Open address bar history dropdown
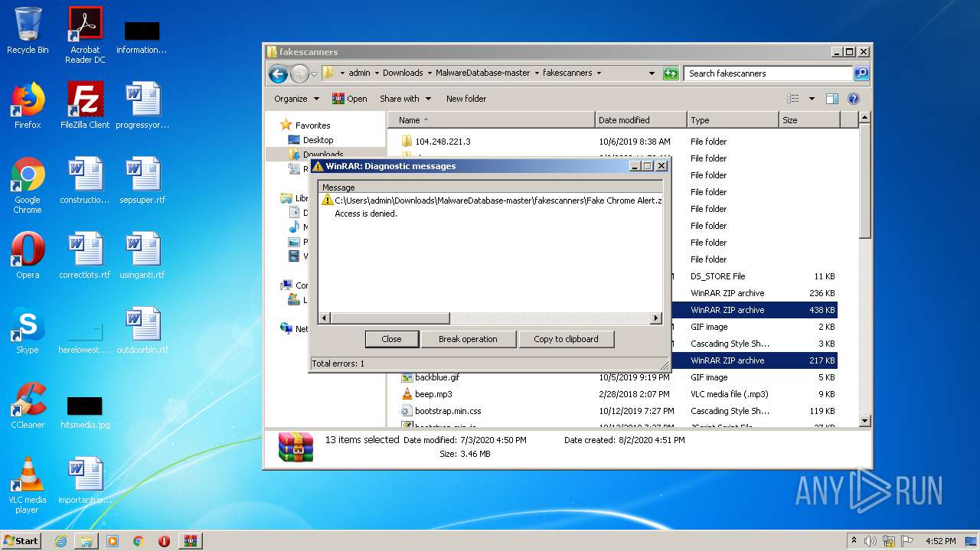 pos(652,73)
